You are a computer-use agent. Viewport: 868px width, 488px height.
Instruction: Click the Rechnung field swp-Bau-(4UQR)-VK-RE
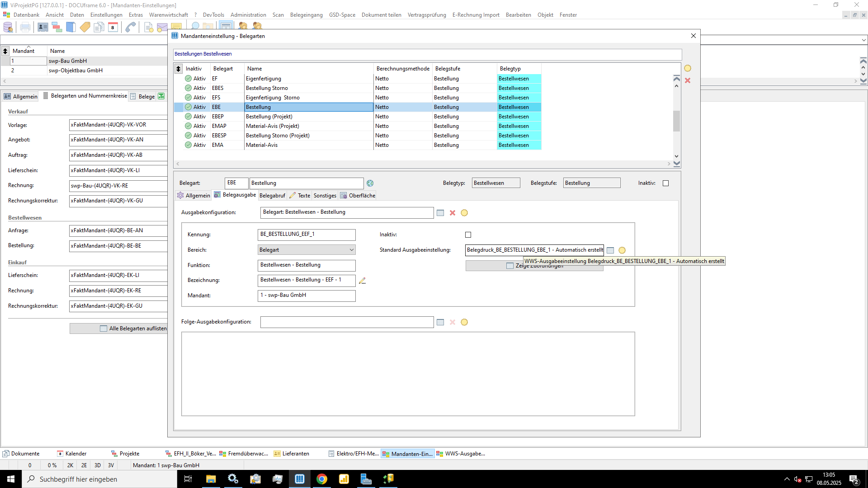[118, 186]
